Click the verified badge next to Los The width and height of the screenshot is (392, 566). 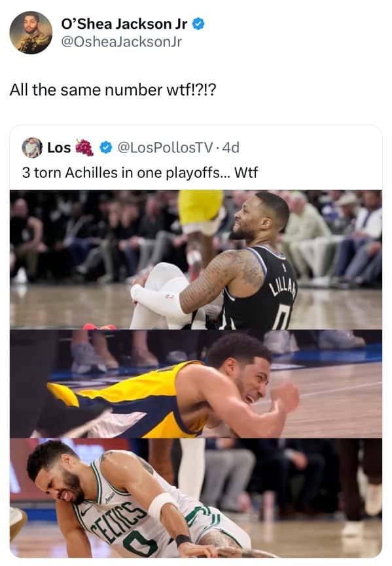105,148
